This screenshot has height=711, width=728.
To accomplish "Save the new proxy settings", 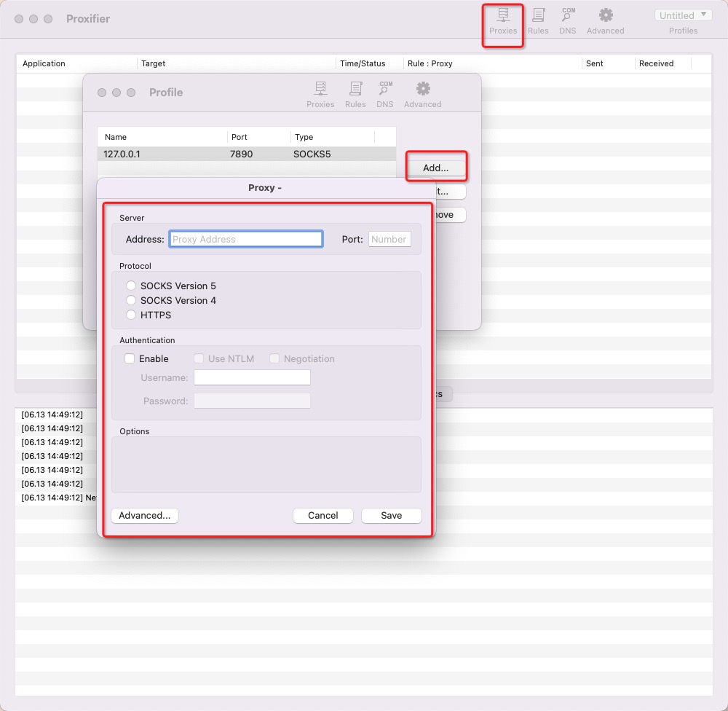I will pos(391,515).
